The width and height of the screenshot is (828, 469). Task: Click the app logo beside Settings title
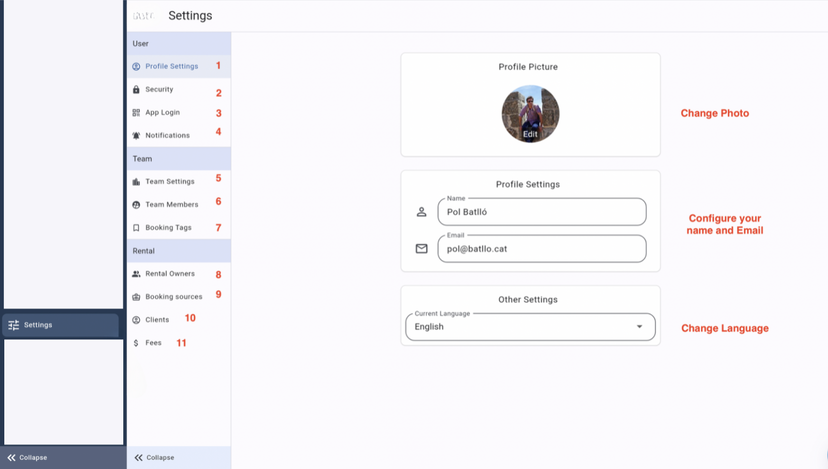pos(143,16)
